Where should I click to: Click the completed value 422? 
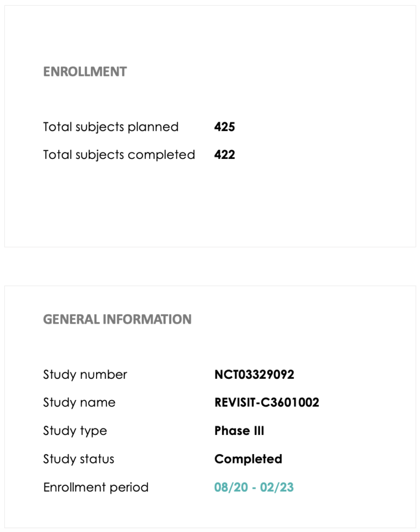(x=224, y=155)
